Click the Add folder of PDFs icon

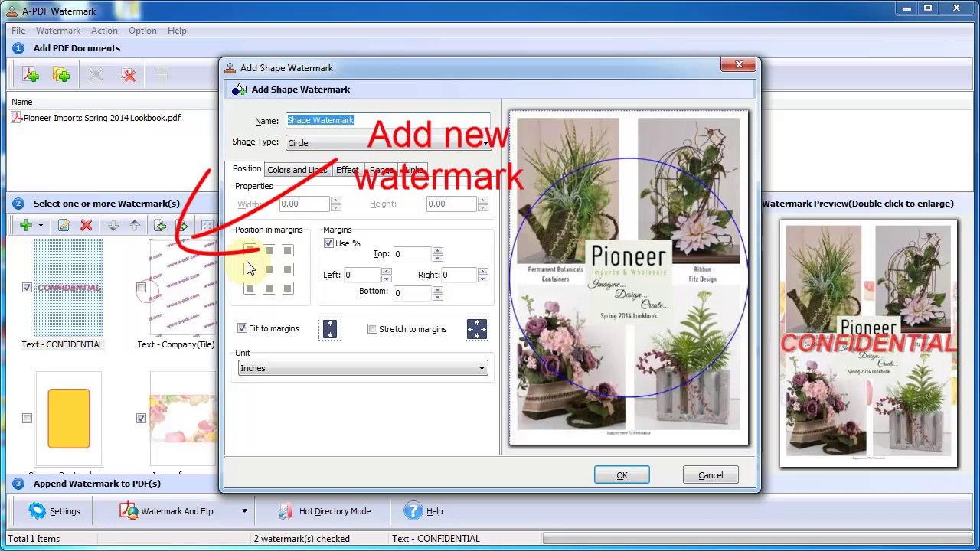click(62, 74)
